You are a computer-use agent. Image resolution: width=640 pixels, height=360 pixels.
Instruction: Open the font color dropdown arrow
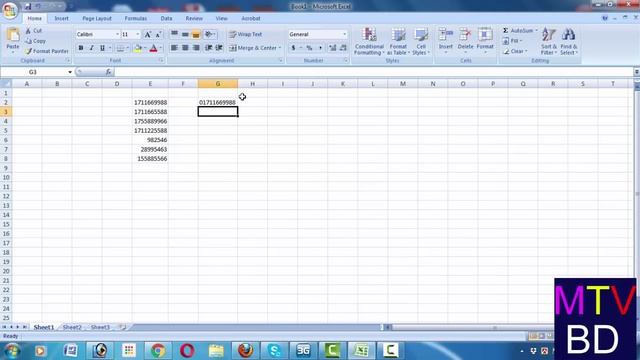pyautogui.click(x=161, y=48)
